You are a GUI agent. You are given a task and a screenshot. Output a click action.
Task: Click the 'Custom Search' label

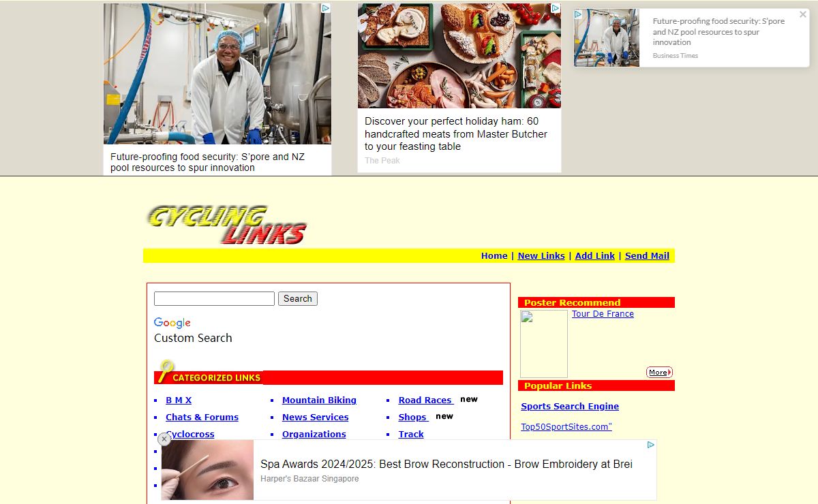point(193,338)
